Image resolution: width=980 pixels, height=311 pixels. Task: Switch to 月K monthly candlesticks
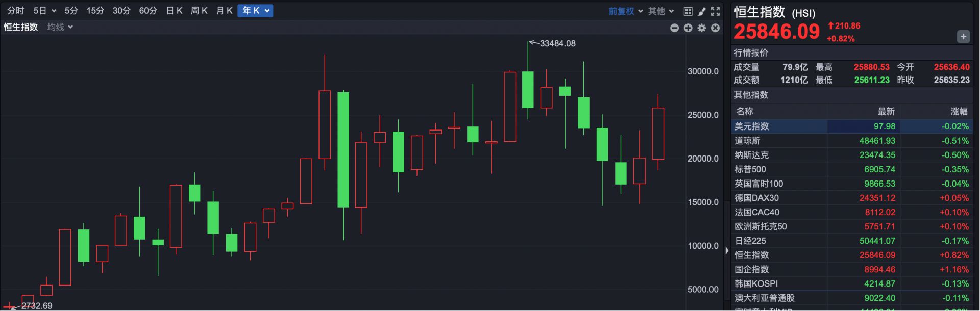(224, 11)
